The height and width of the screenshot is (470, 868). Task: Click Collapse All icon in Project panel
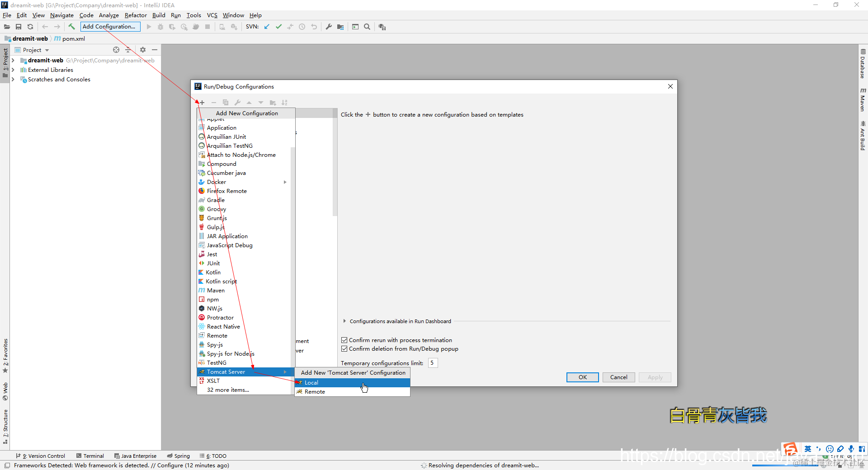tap(128, 50)
